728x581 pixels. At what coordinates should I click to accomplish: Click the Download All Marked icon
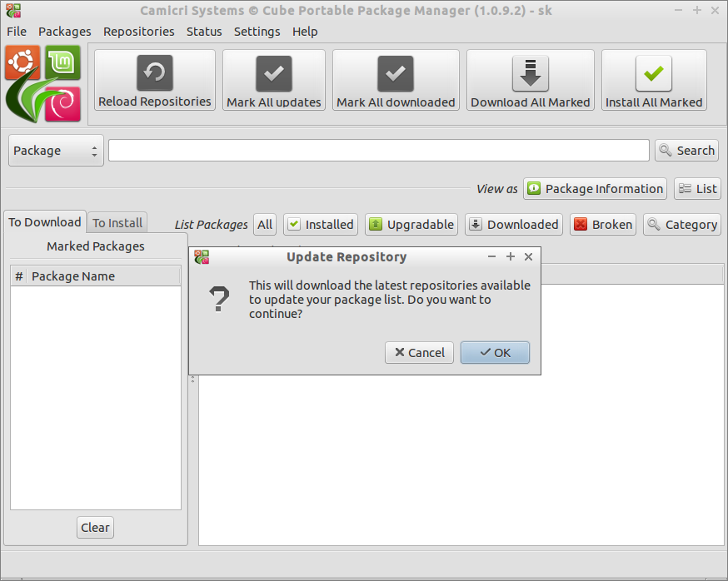point(530,74)
